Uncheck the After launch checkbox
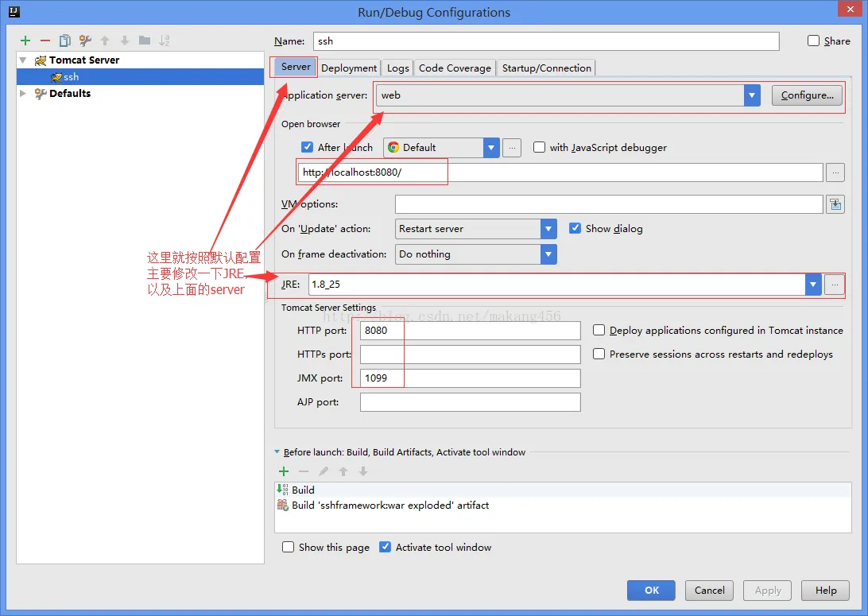This screenshot has height=616, width=868. pyautogui.click(x=308, y=147)
